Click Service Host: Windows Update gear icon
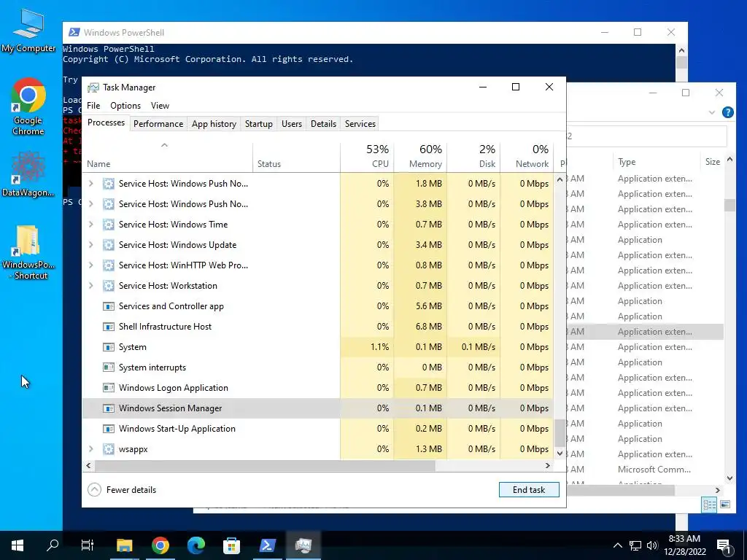747x560 pixels. tap(109, 245)
